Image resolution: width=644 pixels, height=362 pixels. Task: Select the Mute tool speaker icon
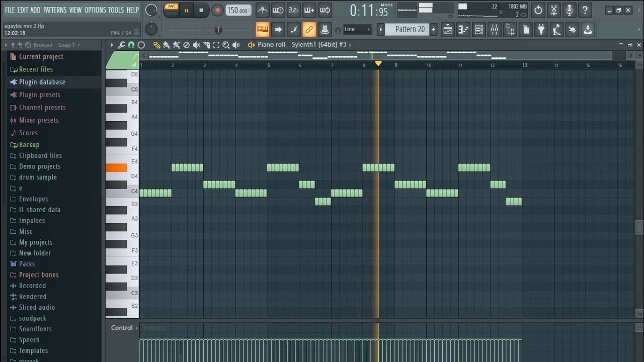click(x=197, y=45)
